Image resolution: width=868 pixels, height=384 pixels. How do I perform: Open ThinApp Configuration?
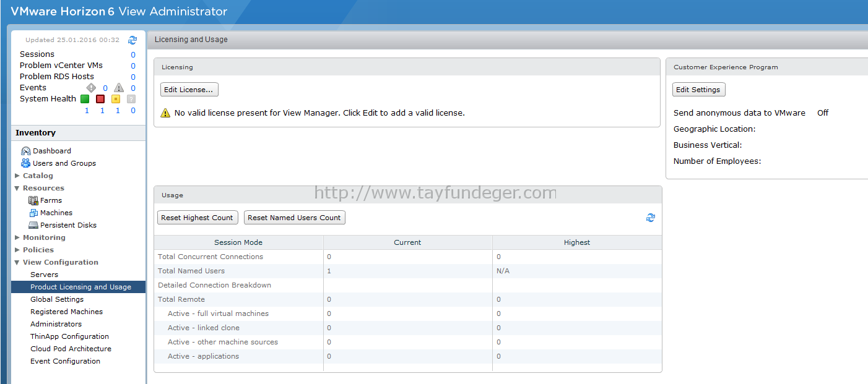[69, 336]
